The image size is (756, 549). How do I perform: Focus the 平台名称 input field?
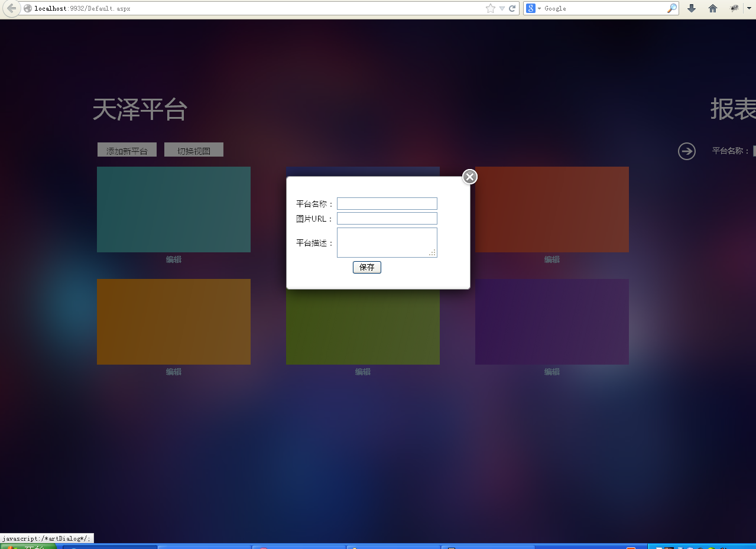(x=387, y=203)
